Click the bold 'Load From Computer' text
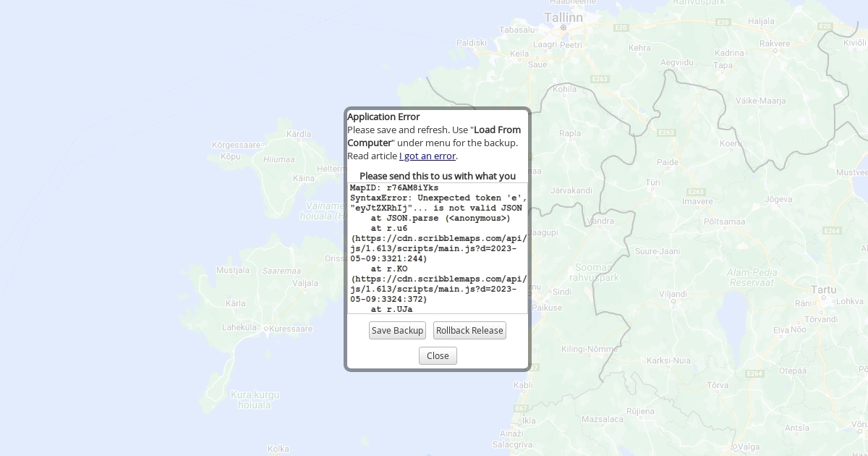The width and height of the screenshot is (868, 456). tap(434, 136)
